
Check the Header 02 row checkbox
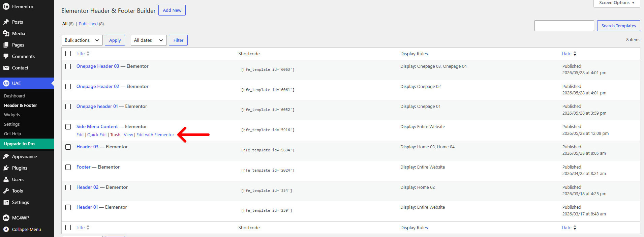[x=68, y=187]
